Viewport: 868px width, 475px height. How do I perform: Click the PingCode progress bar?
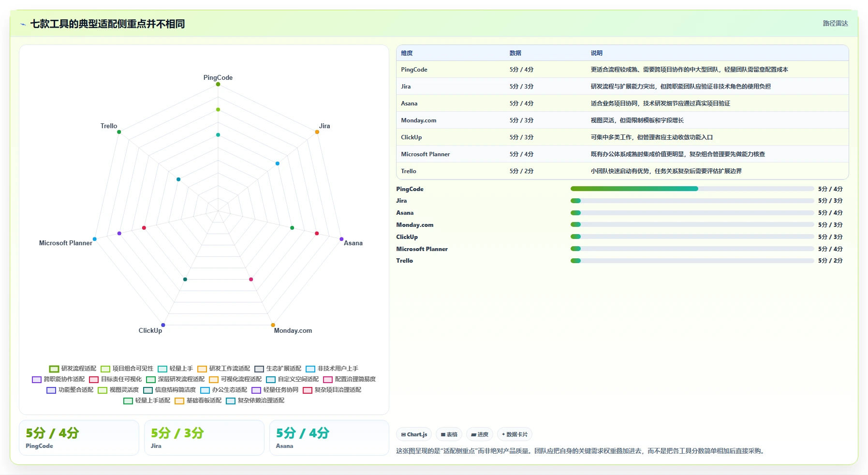692,189
